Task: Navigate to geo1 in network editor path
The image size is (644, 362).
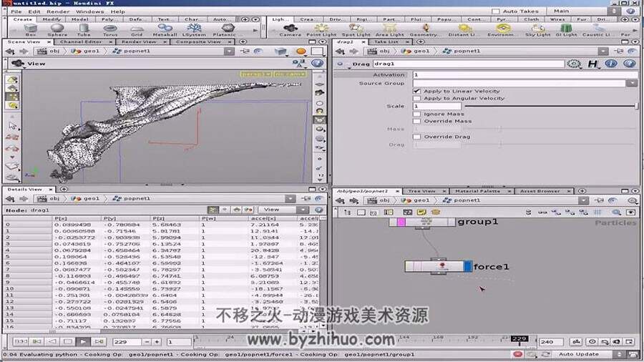Action: (416, 200)
